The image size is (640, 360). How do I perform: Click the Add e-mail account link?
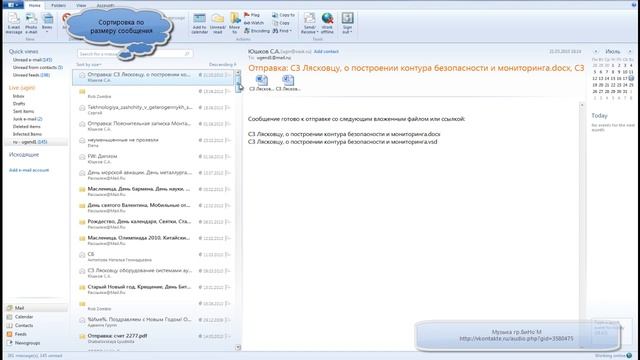coord(29,170)
